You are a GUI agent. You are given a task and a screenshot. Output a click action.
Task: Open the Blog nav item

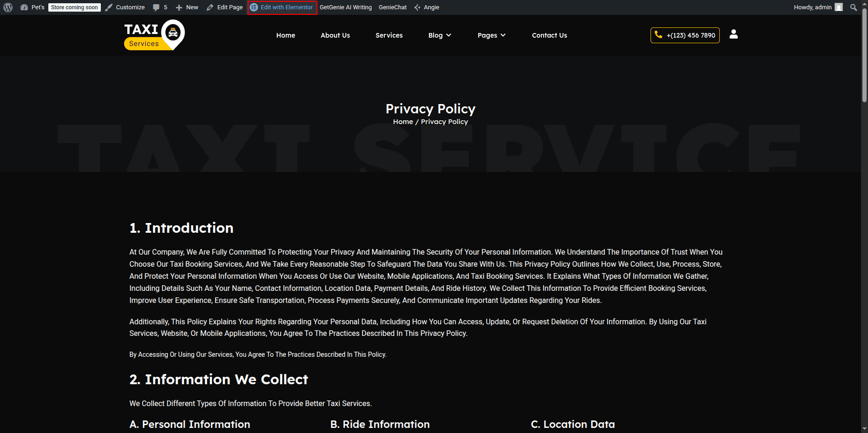tap(435, 35)
